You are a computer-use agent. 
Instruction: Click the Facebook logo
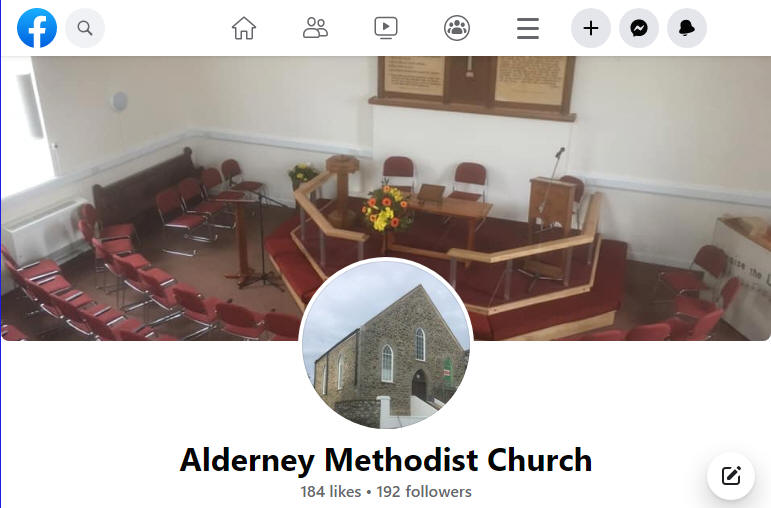37,28
